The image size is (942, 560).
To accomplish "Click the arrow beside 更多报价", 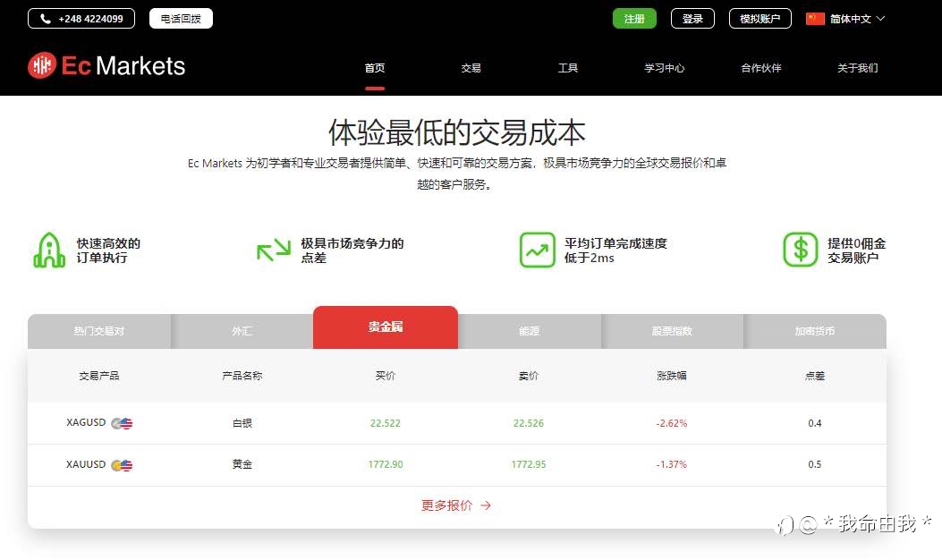I will click(486, 506).
